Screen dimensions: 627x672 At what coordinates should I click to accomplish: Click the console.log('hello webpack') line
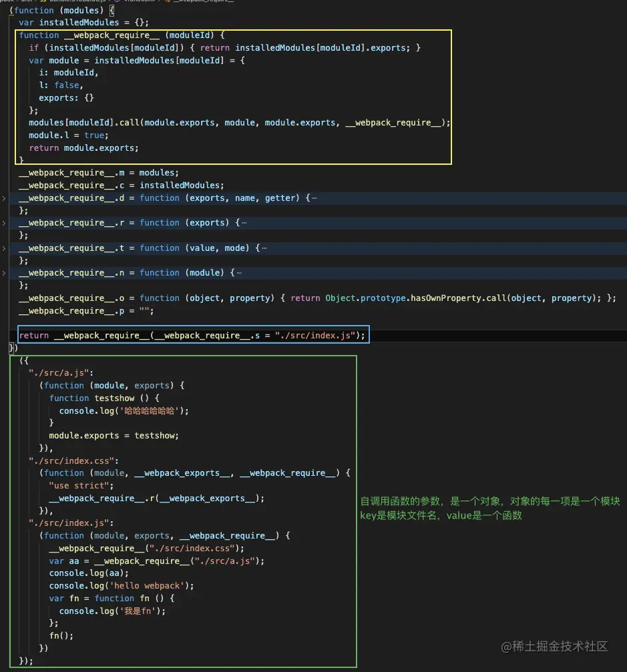coord(122,585)
